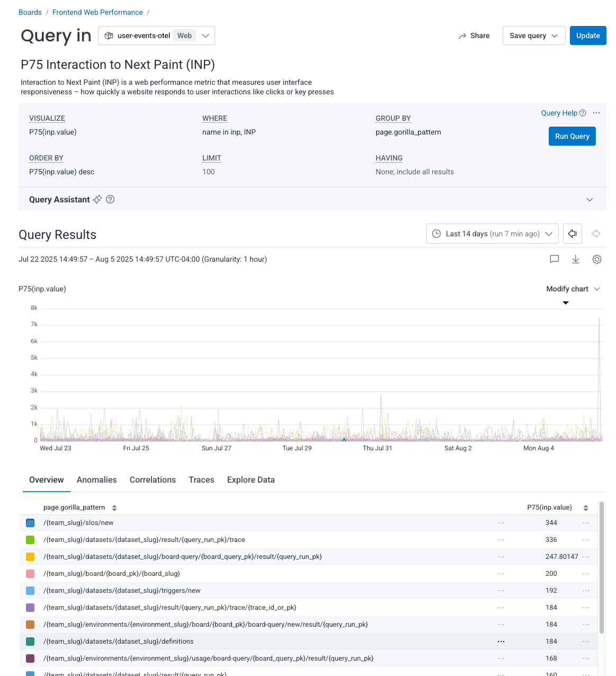The width and height of the screenshot is (616, 676).
Task: Open the three-dot menu beside Query Help
Action: [596, 113]
